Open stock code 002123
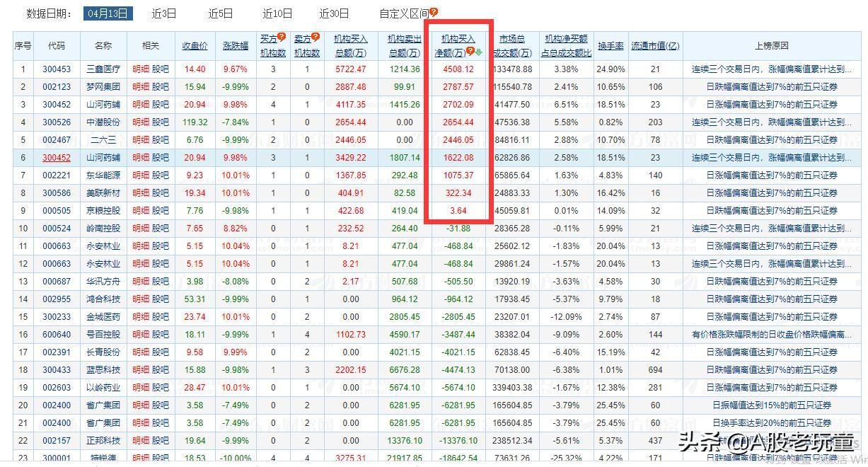The image size is (868, 467). click(x=57, y=87)
